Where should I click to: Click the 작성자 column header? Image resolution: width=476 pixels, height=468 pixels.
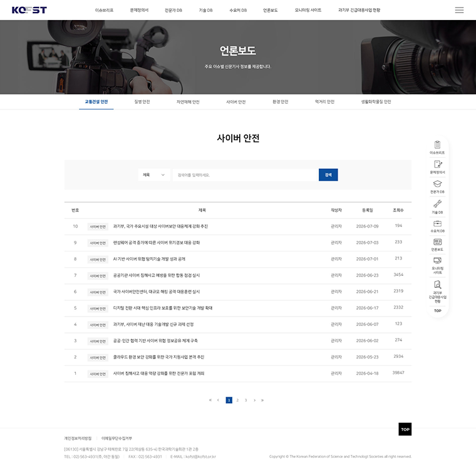click(x=336, y=210)
